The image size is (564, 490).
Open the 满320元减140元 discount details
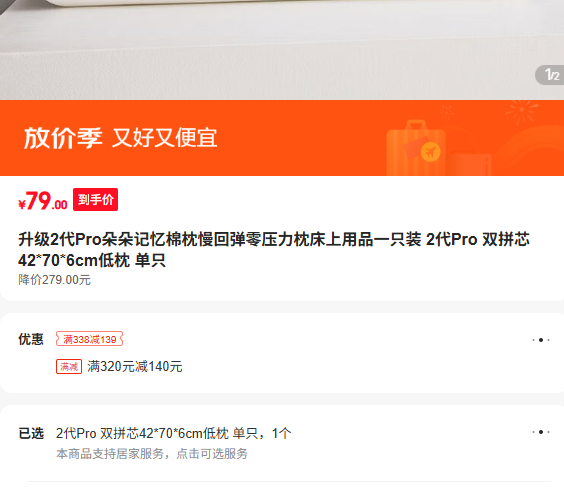[135, 367]
